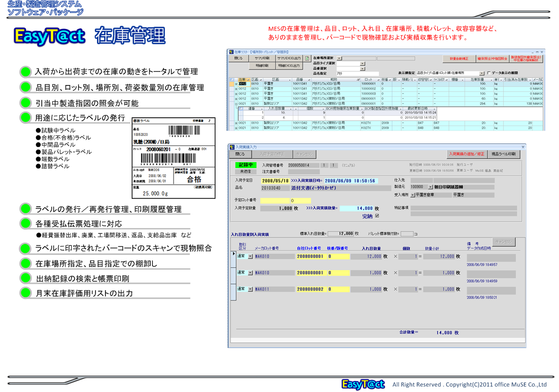Viewport: 559px width, 392px height.
Task: Click 現品ラベル印刷 button
Action: [503, 154]
